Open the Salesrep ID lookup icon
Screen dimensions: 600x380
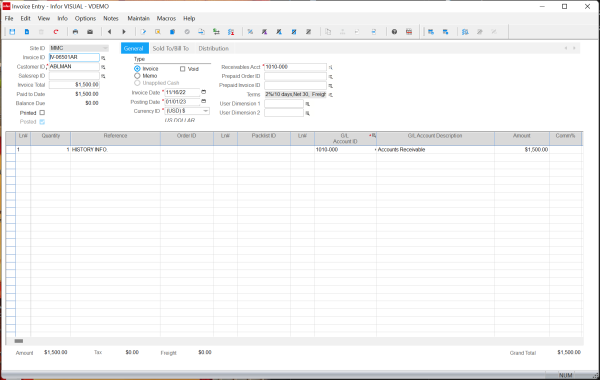(103, 76)
